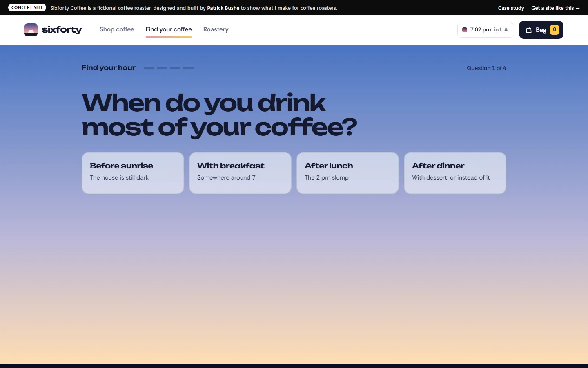Click the last quiz progress dash

coord(188,68)
